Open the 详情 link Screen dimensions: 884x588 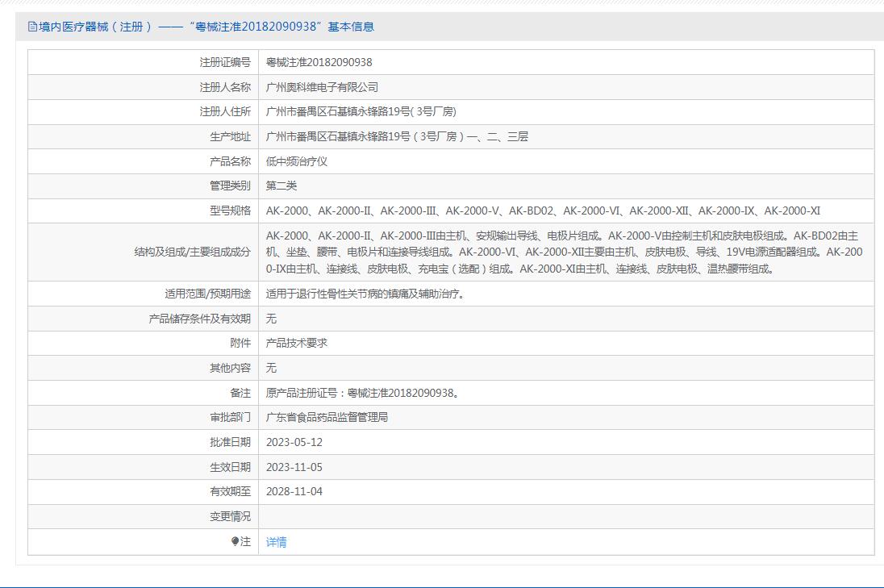276,542
